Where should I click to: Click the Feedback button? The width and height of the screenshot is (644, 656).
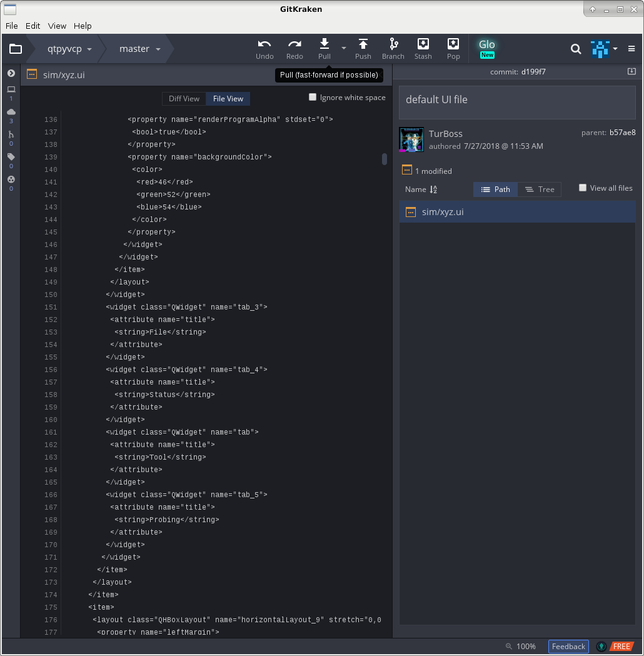click(568, 647)
